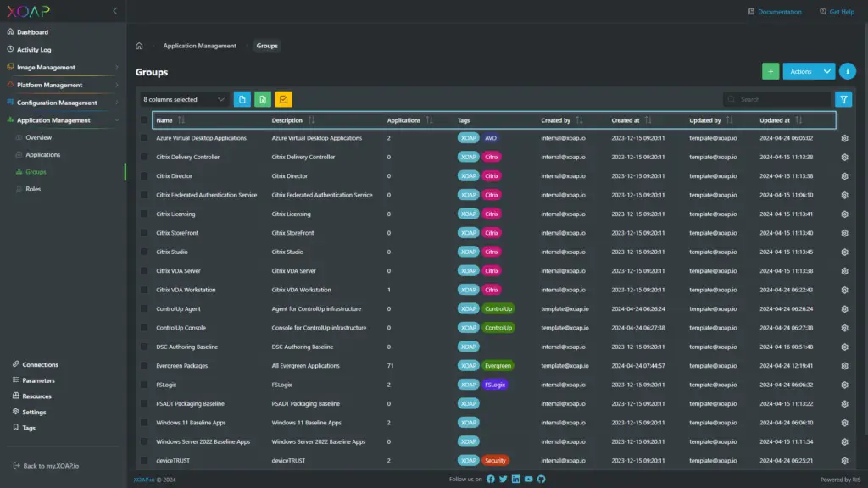Click the green export file icon

pyautogui.click(x=263, y=99)
